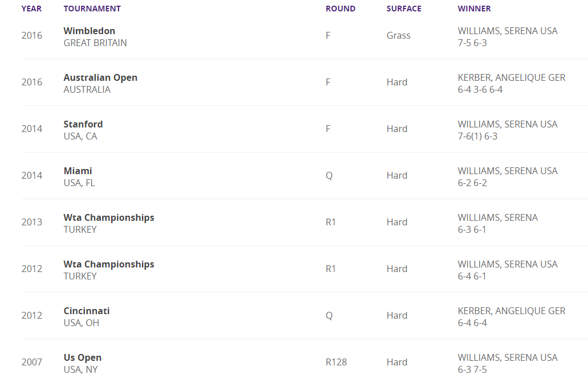Click the winner name in the Miami row
The width and height of the screenshot is (588, 383).
click(508, 171)
